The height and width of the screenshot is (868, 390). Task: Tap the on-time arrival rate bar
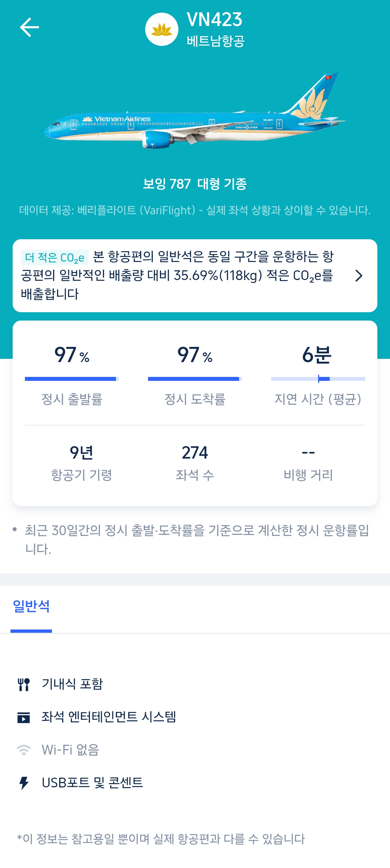pyautogui.click(x=195, y=379)
